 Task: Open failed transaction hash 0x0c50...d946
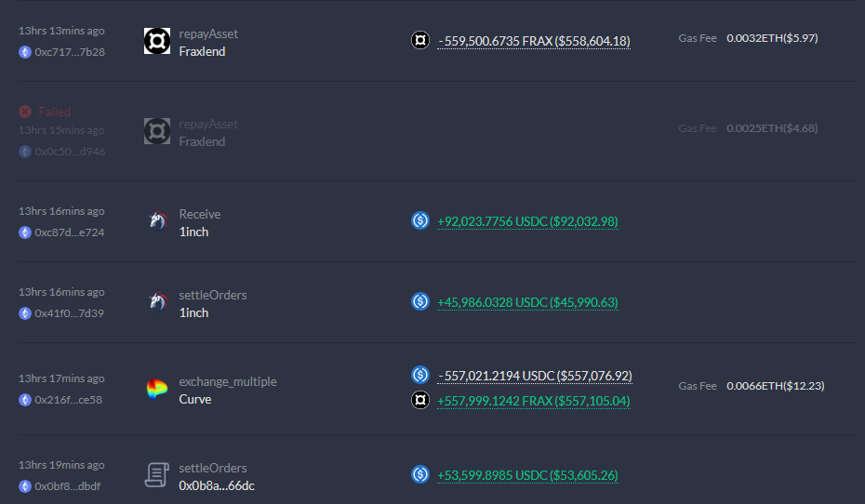(70, 152)
